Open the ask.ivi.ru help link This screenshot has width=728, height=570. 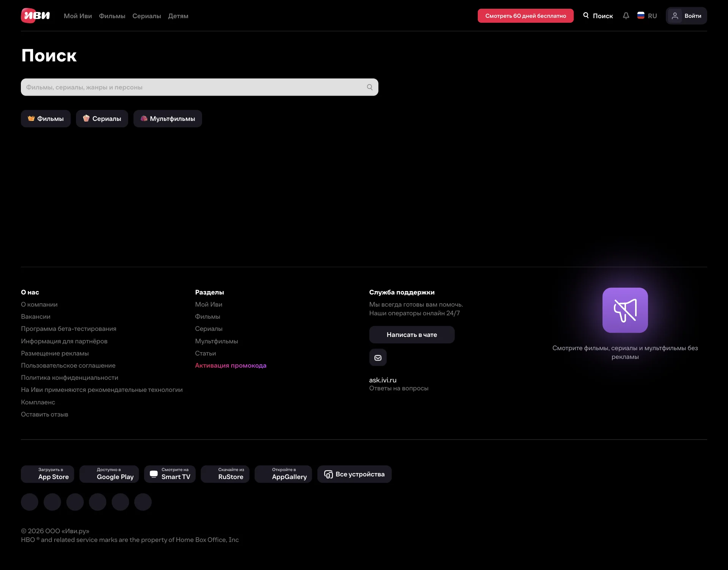(x=383, y=380)
